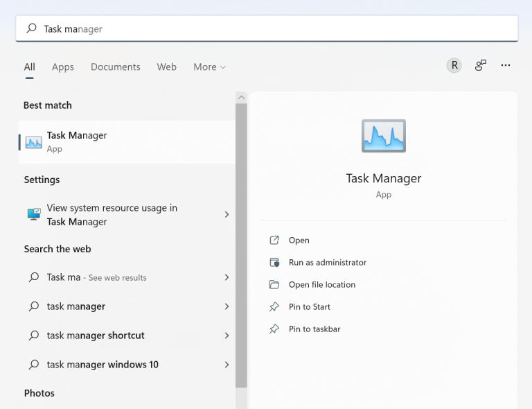The width and height of the screenshot is (532, 409).
Task: Expand arrow for View system resource usage
Action: 227,214
